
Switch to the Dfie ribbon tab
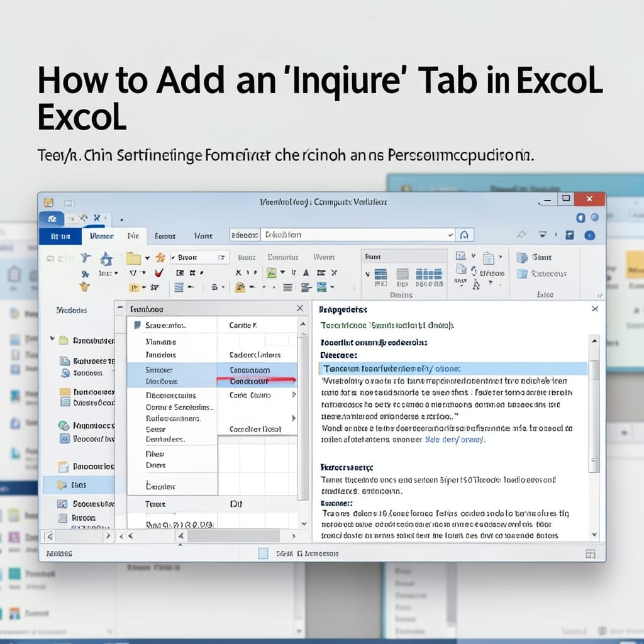coord(133,236)
